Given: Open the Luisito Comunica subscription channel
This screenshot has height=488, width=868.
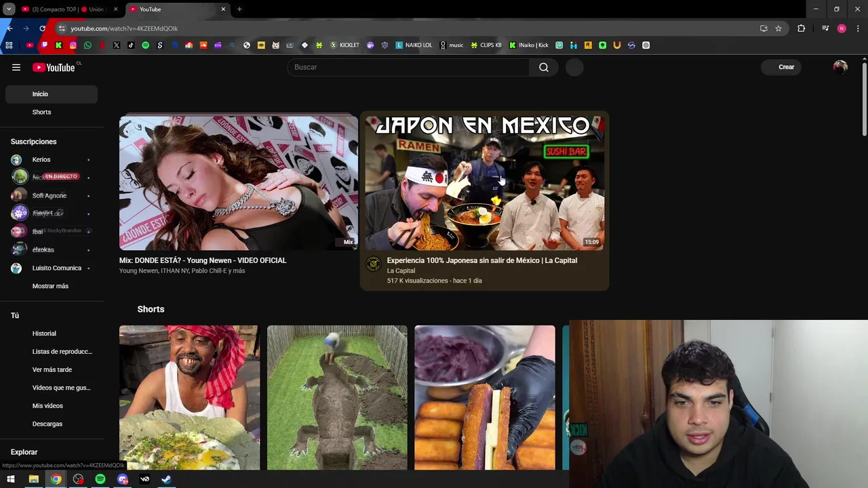Looking at the screenshot, I should [x=52, y=268].
